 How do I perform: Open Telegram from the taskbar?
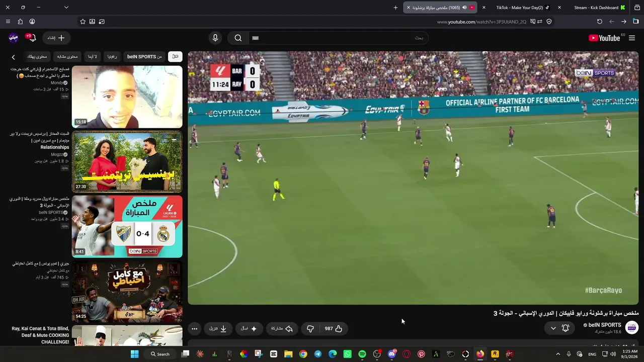(x=318, y=354)
